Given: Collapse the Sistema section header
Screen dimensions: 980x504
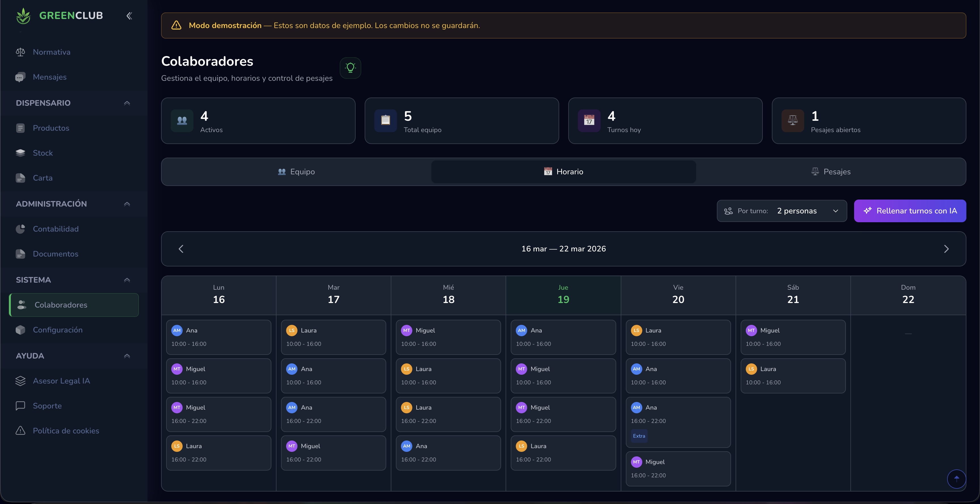Looking at the screenshot, I should click(127, 279).
